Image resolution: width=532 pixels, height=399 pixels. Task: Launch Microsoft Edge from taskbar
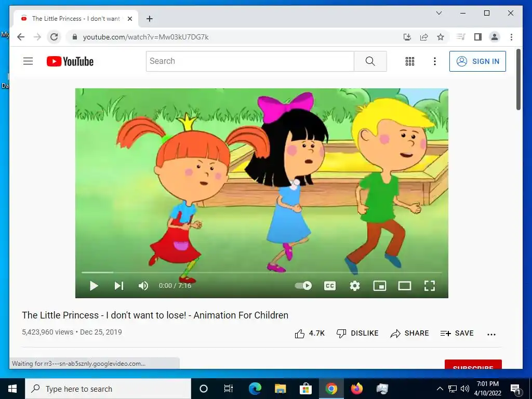[x=255, y=389]
